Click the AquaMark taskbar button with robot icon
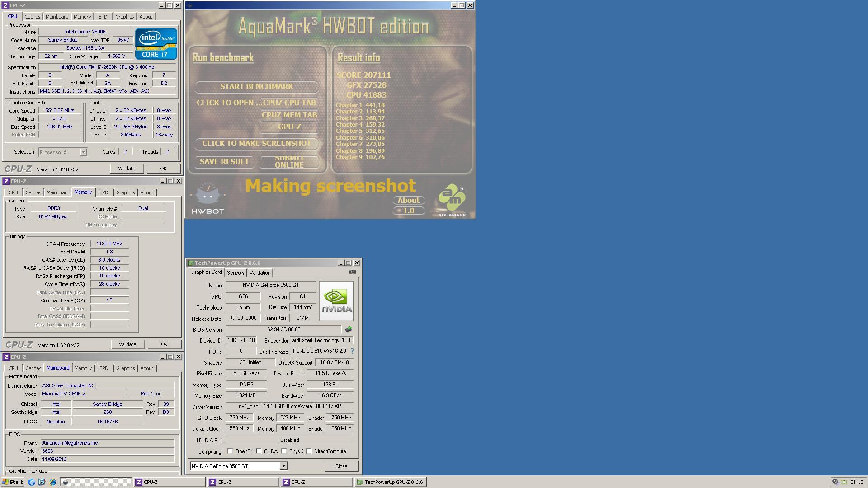This screenshot has height=488, width=868. (95, 482)
